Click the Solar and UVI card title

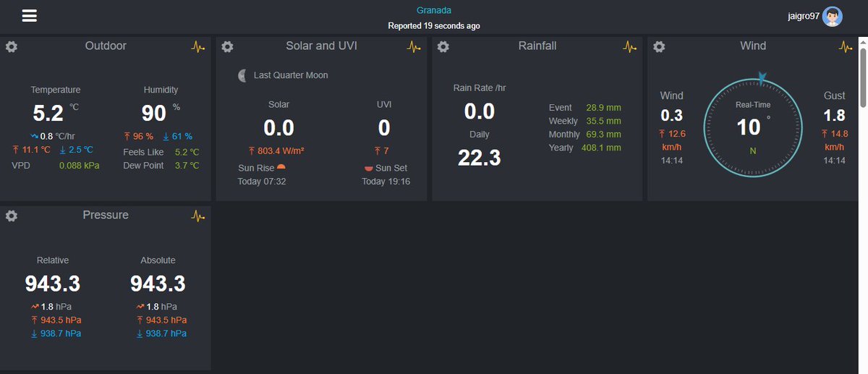[x=321, y=46]
